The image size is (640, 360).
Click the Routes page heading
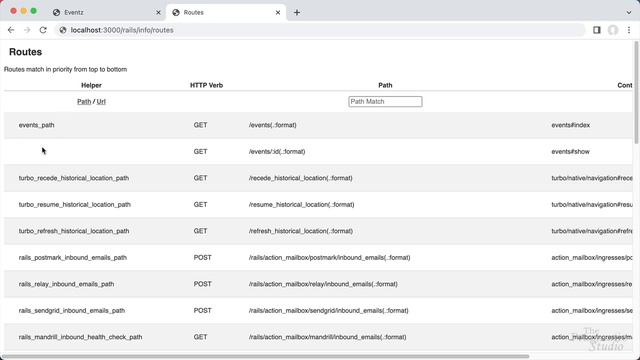click(x=25, y=52)
